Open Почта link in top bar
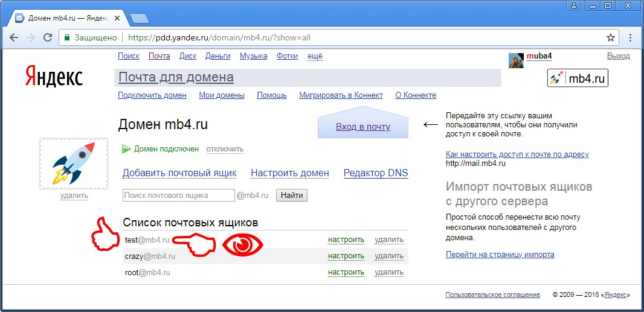The width and height of the screenshot is (644, 312). point(159,56)
